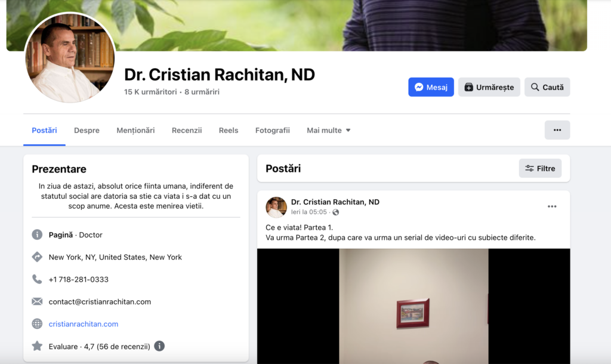Go to the Reels tab
The image size is (611, 364).
click(x=229, y=130)
